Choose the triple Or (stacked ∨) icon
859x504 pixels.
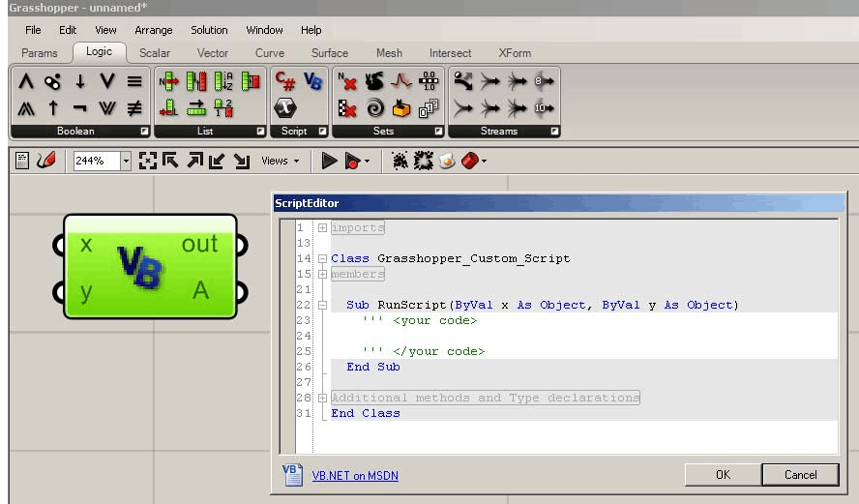pyautogui.click(x=107, y=108)
